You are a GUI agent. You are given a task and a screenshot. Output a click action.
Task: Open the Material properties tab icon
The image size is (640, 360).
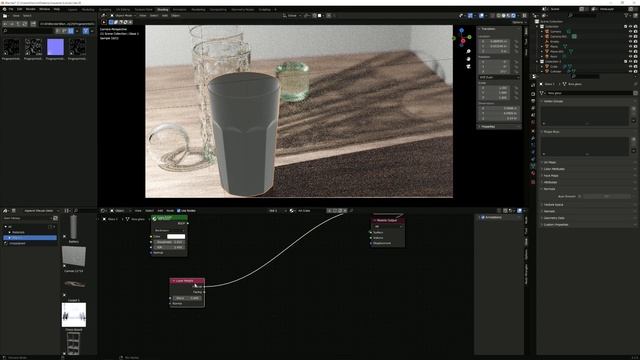[533, 173]
